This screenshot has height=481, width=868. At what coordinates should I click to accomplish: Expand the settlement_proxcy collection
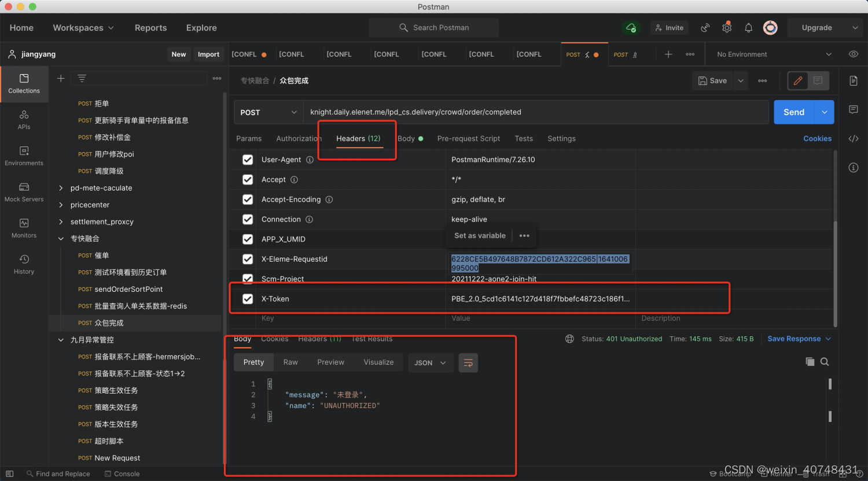[x=61, y=222]
